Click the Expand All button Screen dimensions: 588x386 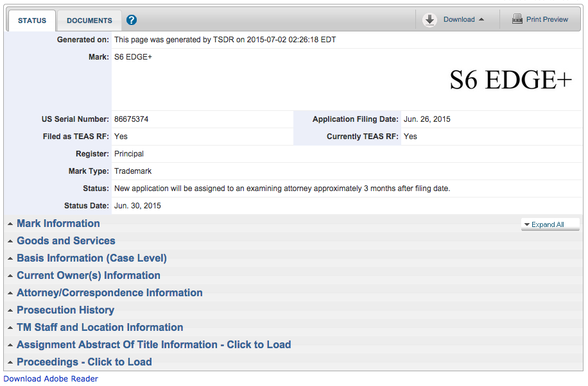(x=549, y=224)
